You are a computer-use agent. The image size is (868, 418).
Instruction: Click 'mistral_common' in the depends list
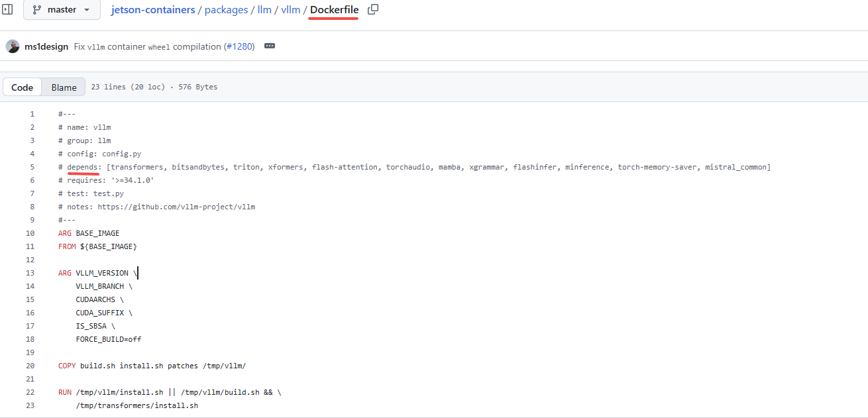point(735,167)
